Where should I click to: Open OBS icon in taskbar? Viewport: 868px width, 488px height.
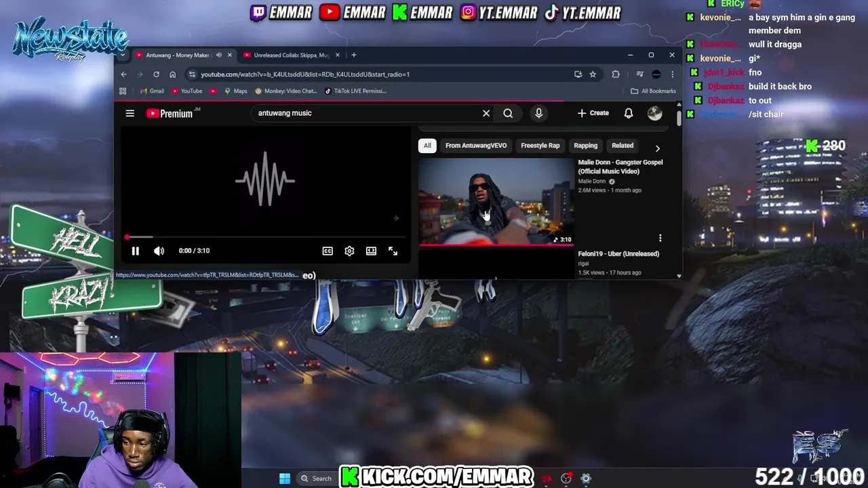[566, 479]
